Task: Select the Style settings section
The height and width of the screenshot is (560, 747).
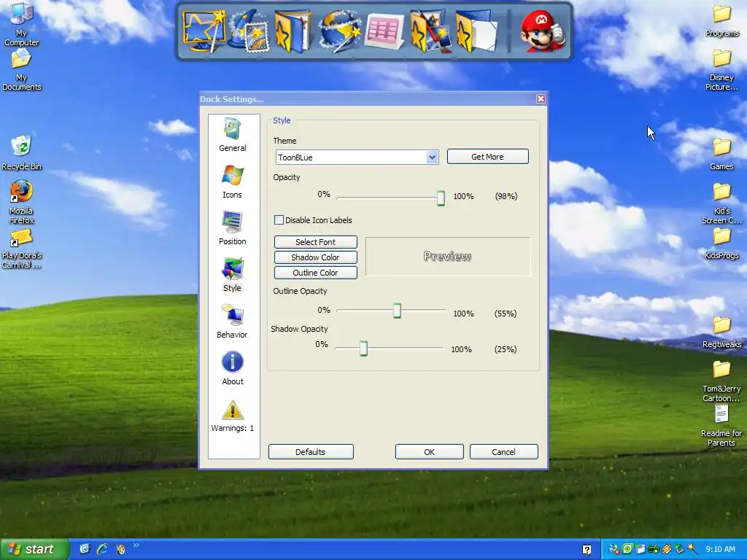Action: pyautogui.click(x=233, y=275)
